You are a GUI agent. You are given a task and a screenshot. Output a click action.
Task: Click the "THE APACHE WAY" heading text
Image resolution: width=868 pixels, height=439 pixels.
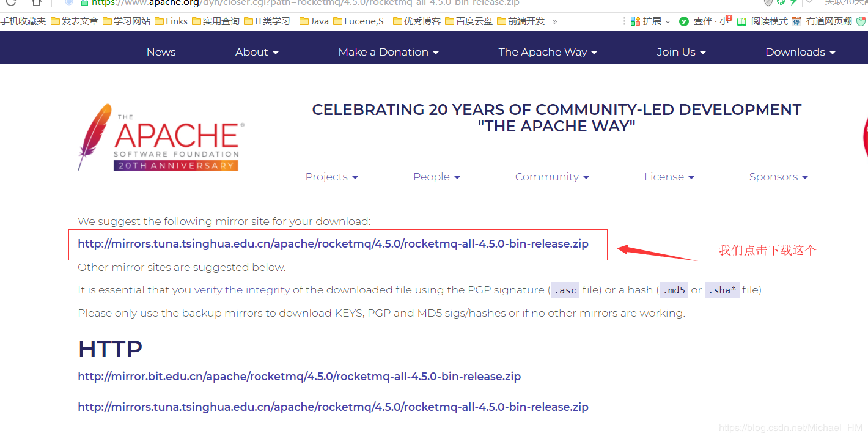pos(557,127)
